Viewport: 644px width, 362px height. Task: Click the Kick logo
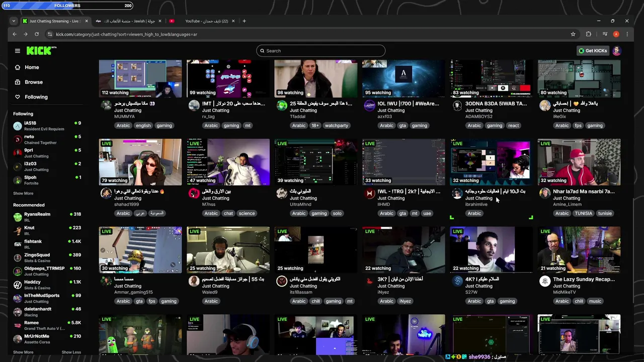point(41,51)
